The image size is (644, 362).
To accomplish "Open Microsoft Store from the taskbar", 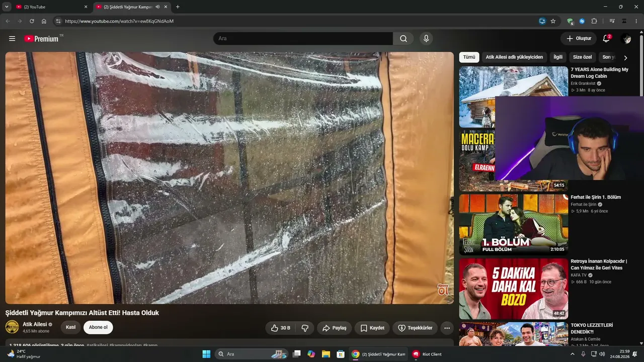I will pyautogui.click(x=341, y=354).
